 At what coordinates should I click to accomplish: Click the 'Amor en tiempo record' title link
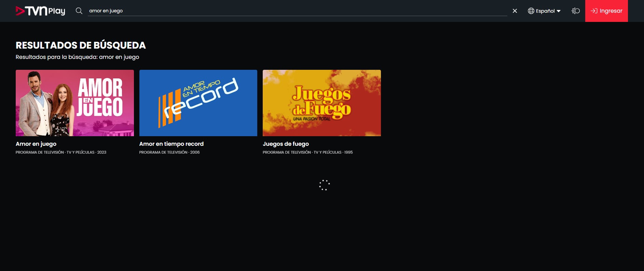click(x=172, y=144)
